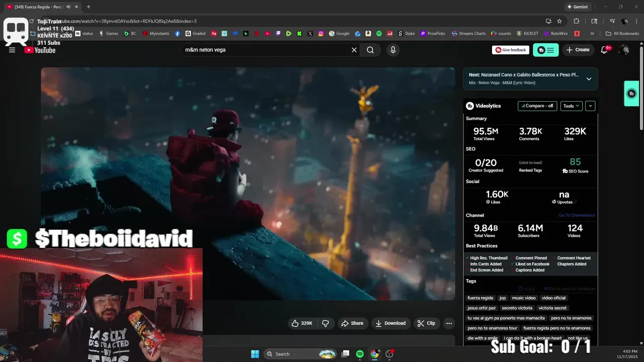Toggle Compare - off in Videolytics

(x=537, y=106)
